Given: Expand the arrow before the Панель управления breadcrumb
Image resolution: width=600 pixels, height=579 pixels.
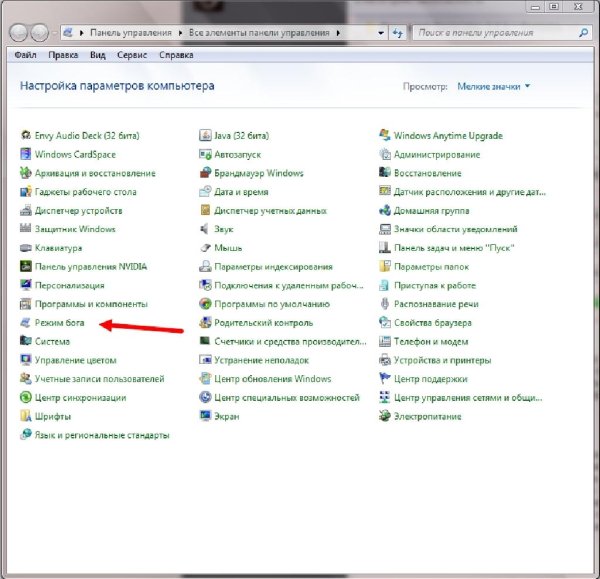Looking at the screenshot, I should 82,33.
